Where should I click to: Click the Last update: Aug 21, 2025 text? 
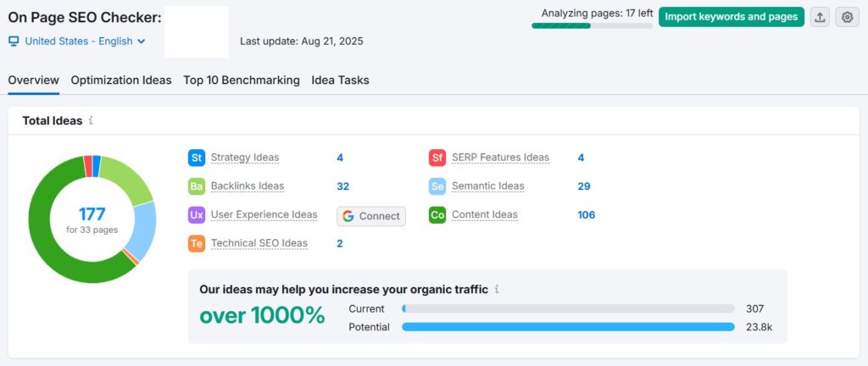point(302,42)
